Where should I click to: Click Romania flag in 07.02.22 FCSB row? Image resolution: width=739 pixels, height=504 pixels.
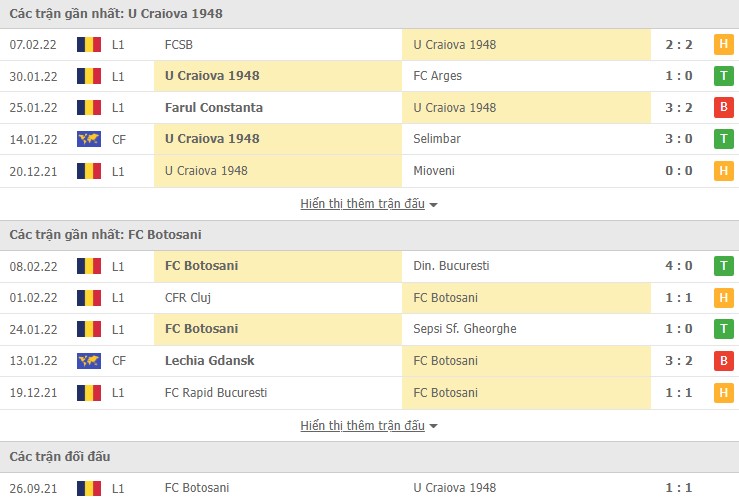[89, 45]
